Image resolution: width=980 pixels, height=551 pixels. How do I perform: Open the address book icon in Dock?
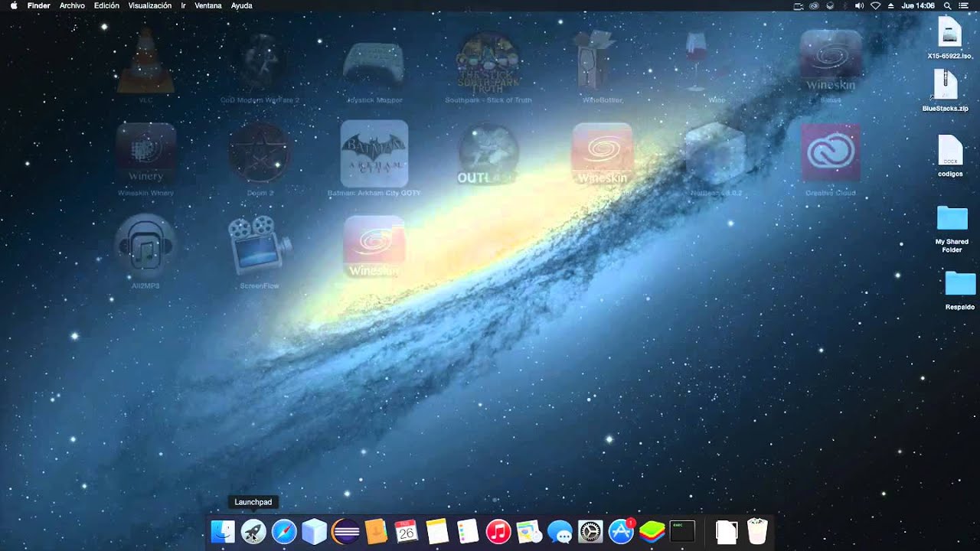[376, 531]
